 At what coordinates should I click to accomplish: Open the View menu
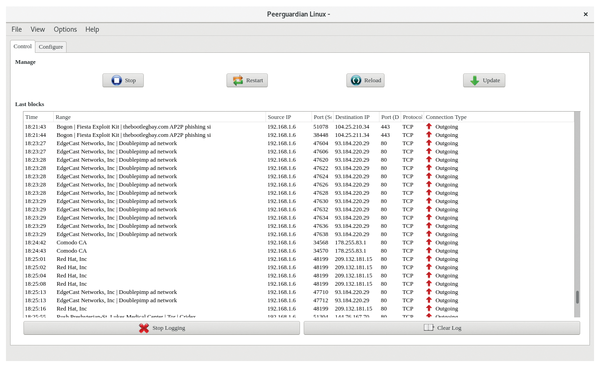pos(38,29)
